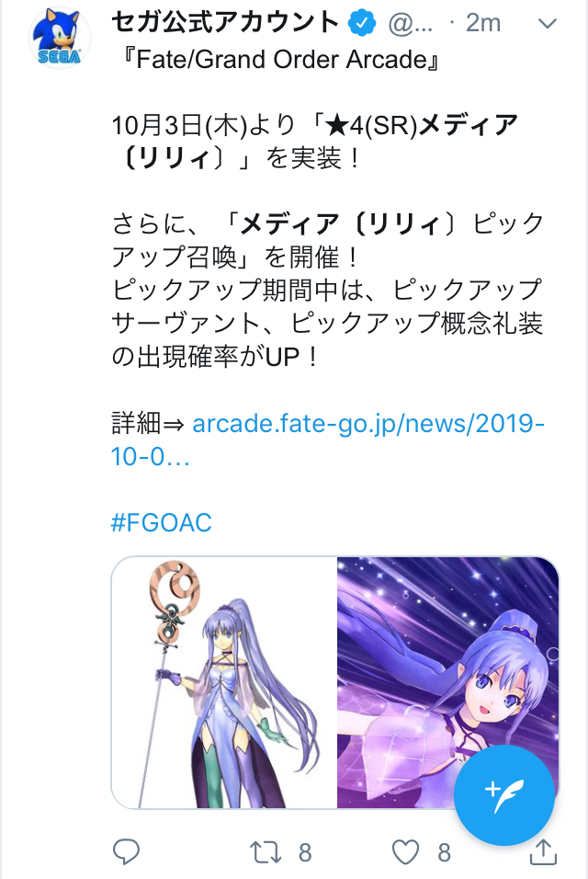Retweet this post with the retweet icon

[x=266, y=852]
